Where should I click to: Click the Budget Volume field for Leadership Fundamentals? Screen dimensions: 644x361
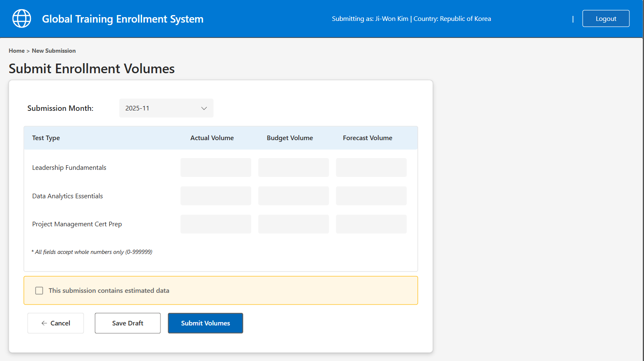[293, 167]
